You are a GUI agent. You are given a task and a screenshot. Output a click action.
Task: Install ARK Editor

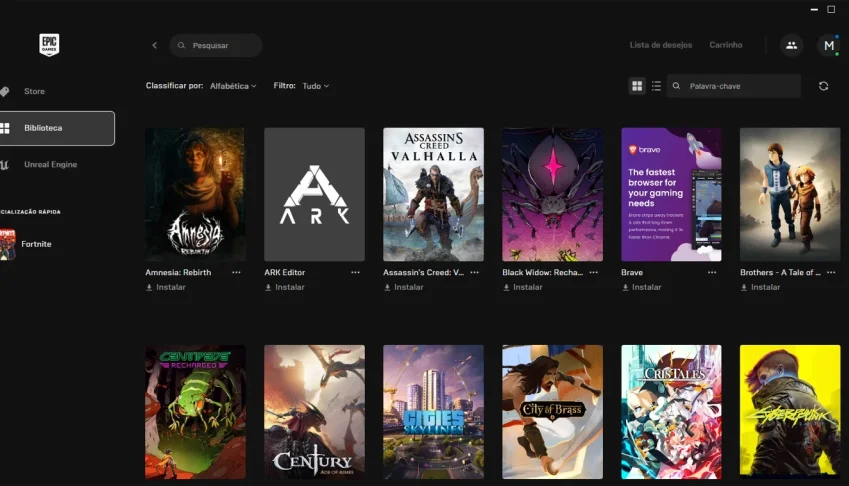(x=285, y=287)
